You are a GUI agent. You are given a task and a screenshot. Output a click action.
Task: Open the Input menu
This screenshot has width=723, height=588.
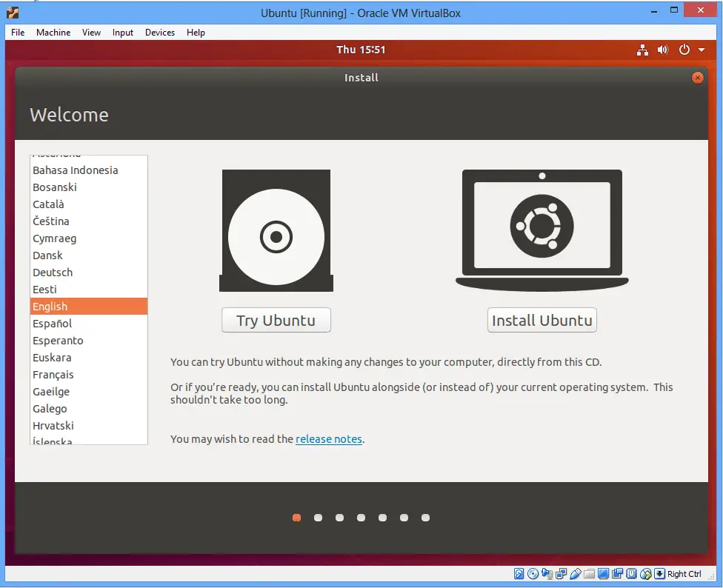coord(123,33)
